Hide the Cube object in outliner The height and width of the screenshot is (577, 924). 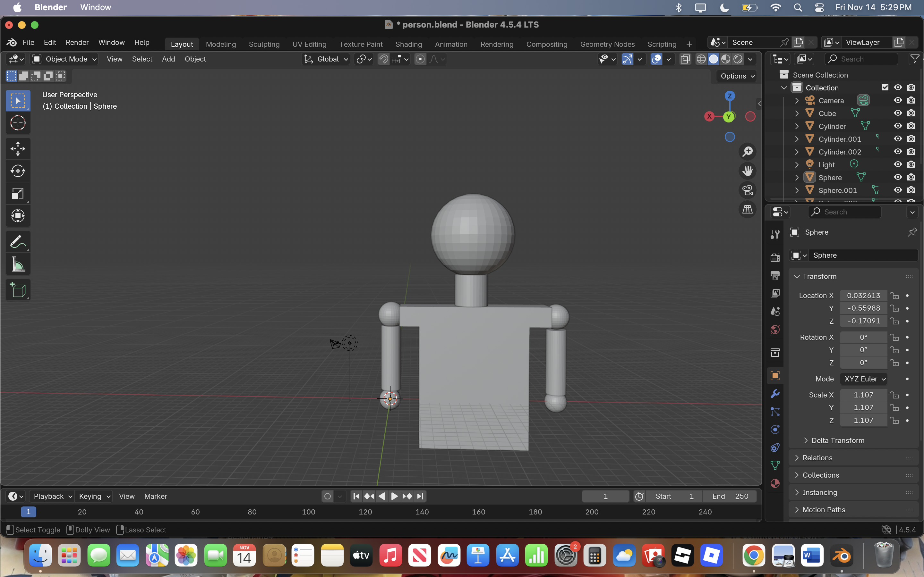point(898,113)
